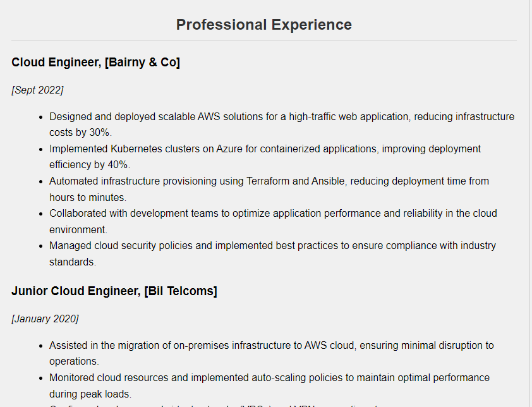This screenshot has width=532, height=407.
Task: Click the Sept 2022 date text
Action: pyautogui.click(x=37, y=90)
